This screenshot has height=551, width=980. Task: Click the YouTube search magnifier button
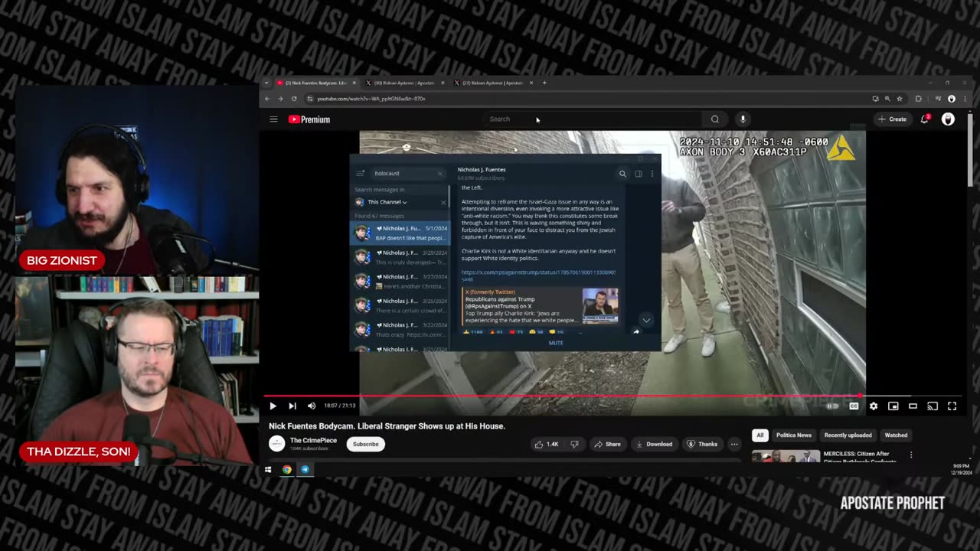click(715, 119)
